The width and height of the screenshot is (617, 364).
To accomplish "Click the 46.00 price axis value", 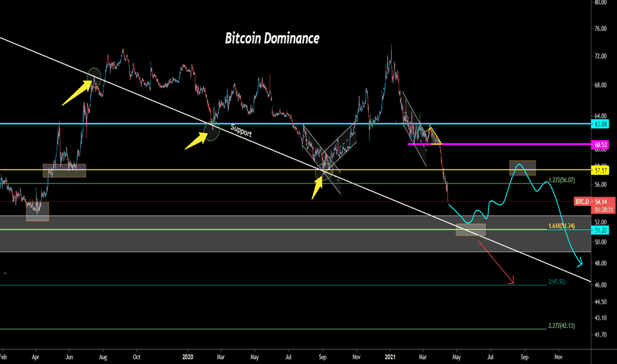I will pos(600,285).
